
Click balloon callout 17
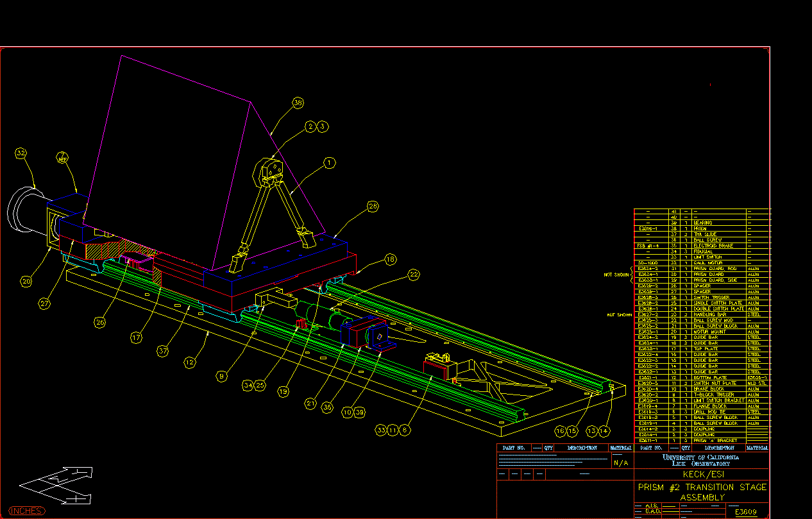[x=136, y=336]
